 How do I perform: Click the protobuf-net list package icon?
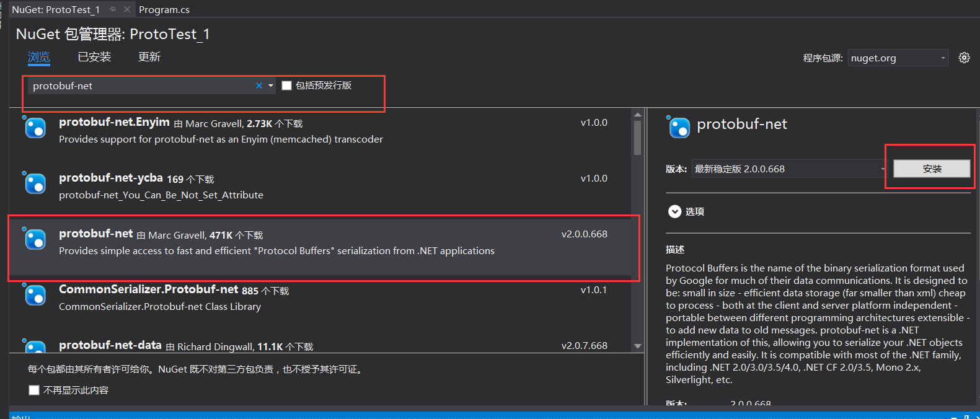35,240
